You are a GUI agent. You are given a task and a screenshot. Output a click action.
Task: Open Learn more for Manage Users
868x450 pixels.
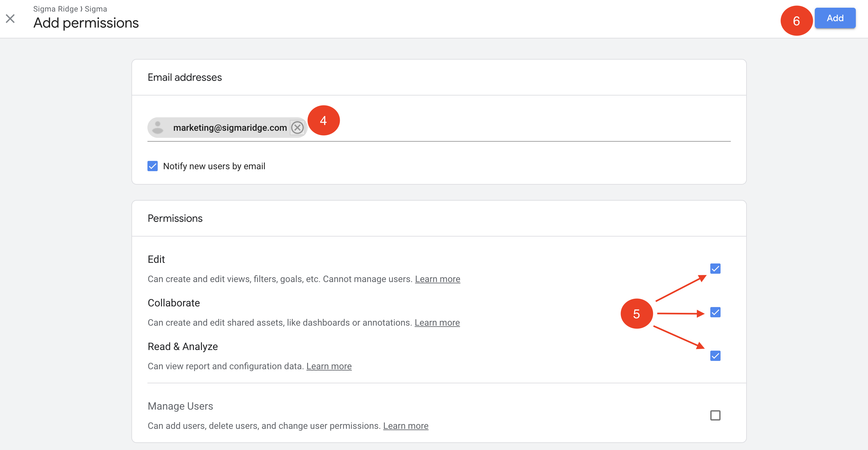pos(406,426)
